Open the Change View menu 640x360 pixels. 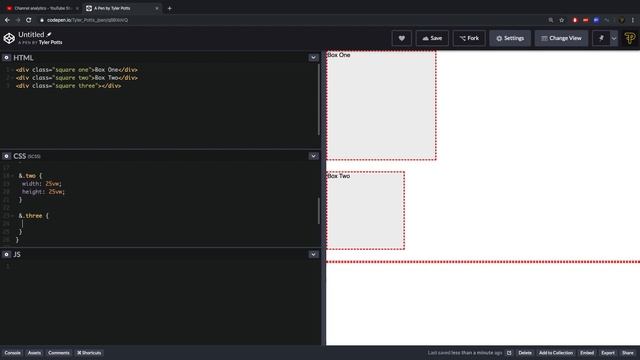561,38
